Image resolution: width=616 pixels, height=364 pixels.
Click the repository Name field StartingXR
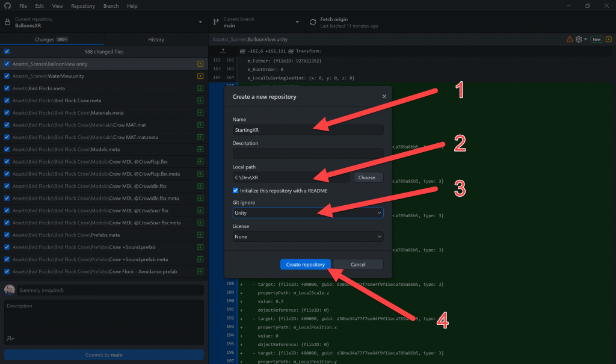(x=308, y=130)
